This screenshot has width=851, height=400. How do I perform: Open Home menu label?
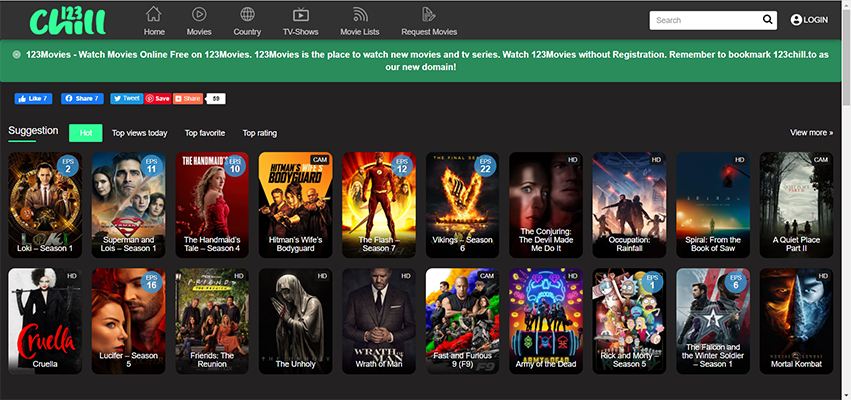point(154,32)
